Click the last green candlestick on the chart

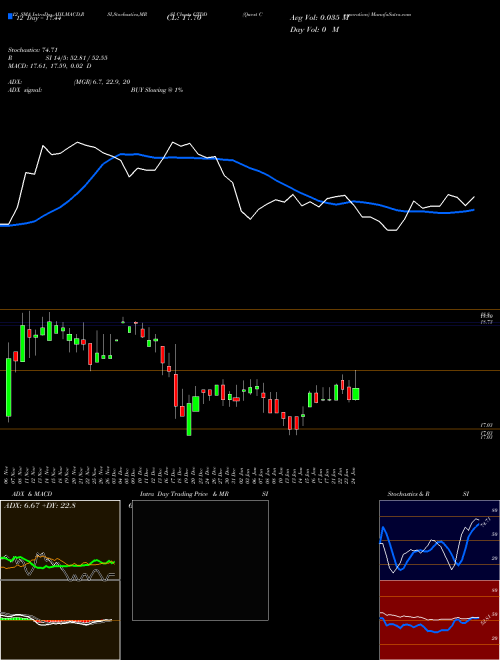[x=356, y=394]
